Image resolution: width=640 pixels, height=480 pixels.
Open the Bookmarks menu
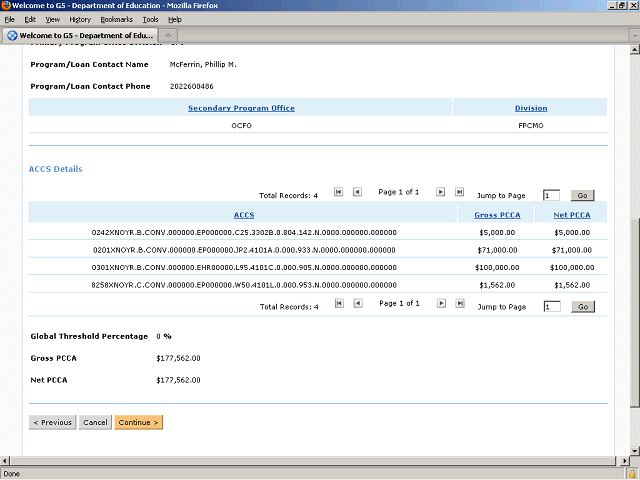pos(116,19)
